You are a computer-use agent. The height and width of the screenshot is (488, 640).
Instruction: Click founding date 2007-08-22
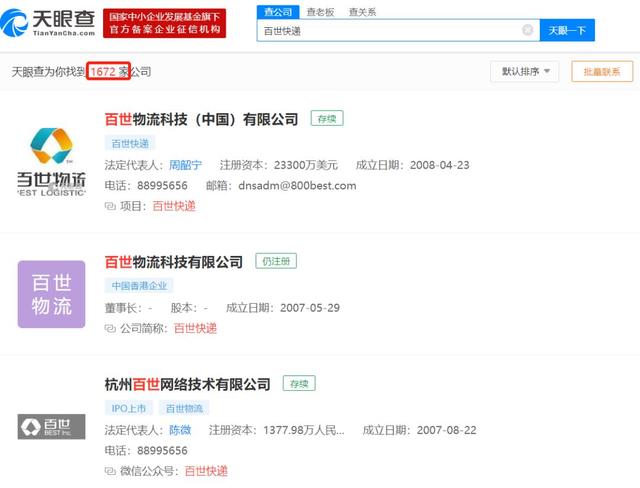click(447, 430)
